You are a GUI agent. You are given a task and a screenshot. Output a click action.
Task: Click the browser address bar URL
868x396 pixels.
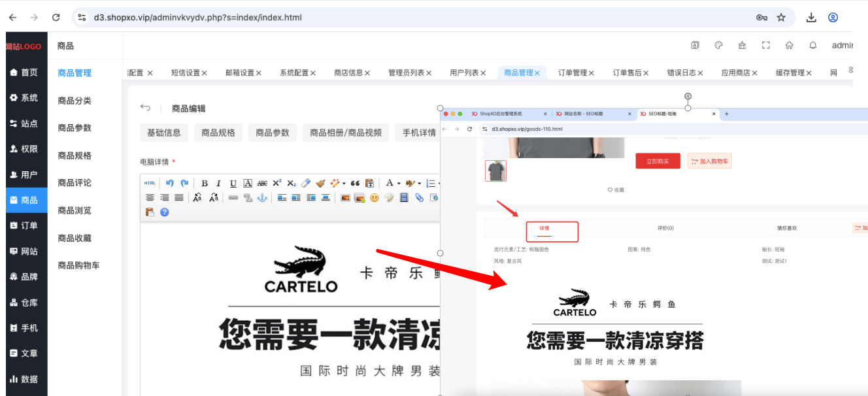[x=198, y=18]
